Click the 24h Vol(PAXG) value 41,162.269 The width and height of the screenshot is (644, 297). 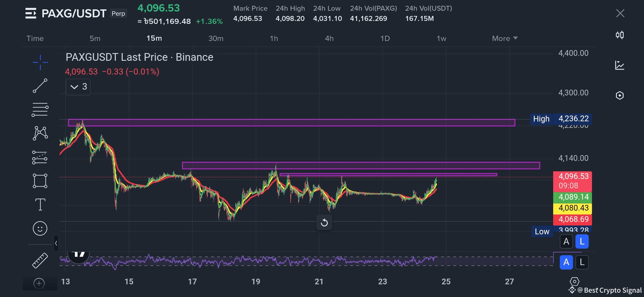369,18
